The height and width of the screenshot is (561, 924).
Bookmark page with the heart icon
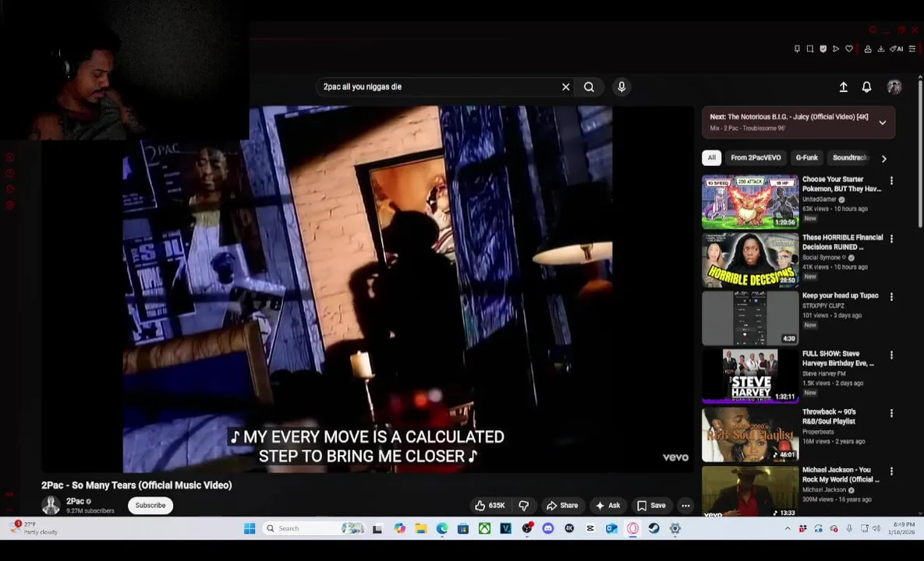point(848,49)
